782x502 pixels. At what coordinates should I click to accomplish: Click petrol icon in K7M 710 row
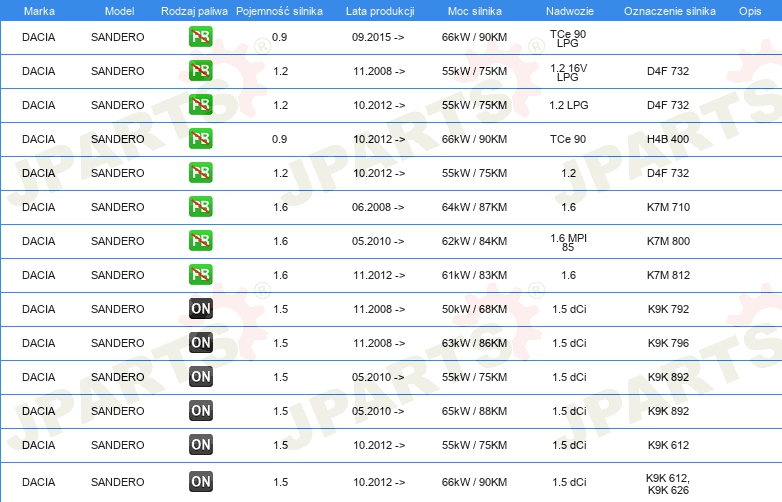tap(200, 207)
